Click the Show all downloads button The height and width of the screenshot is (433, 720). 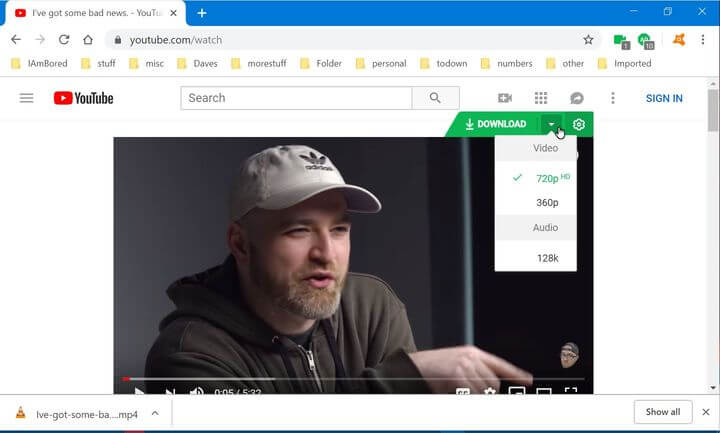(663, 412)
